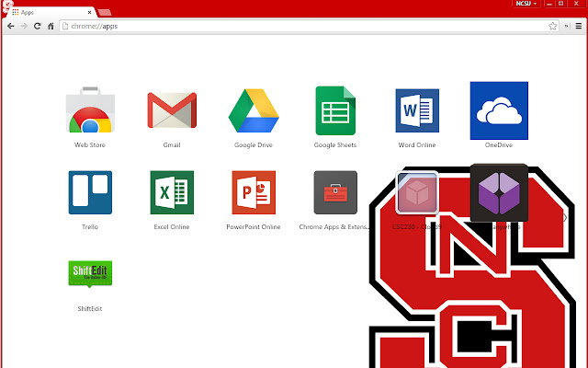Click the "ShiftEdit" label
The width and height of the screenshot is (588, 368).
[90, 309]
